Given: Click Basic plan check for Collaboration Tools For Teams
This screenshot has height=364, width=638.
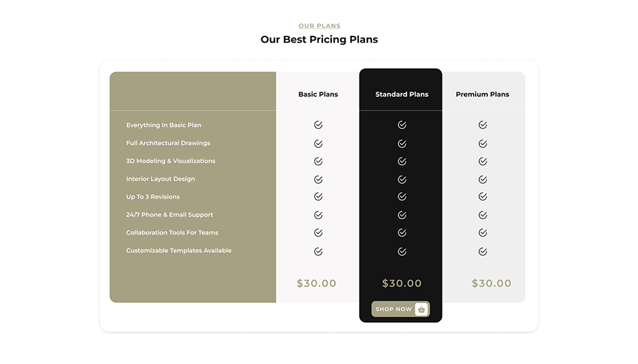Looking at the screenshot, I should coord(318,232).
